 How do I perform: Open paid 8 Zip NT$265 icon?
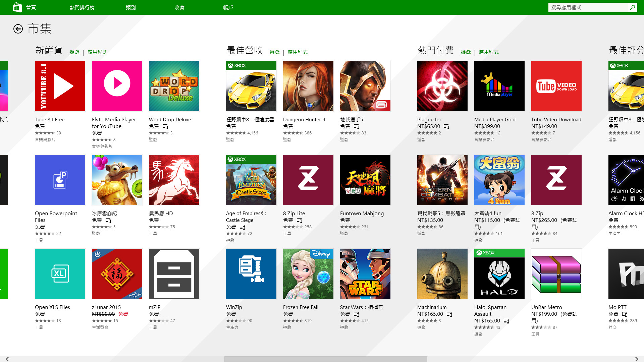click(556, 180)
